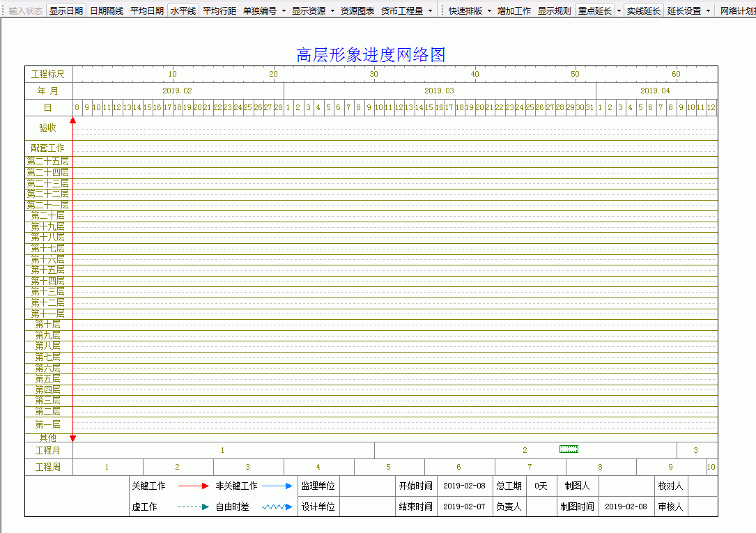This screenshot has height=533, width=756.
Task: Click the 工程标尺 header cell
Action: [48, 75]
